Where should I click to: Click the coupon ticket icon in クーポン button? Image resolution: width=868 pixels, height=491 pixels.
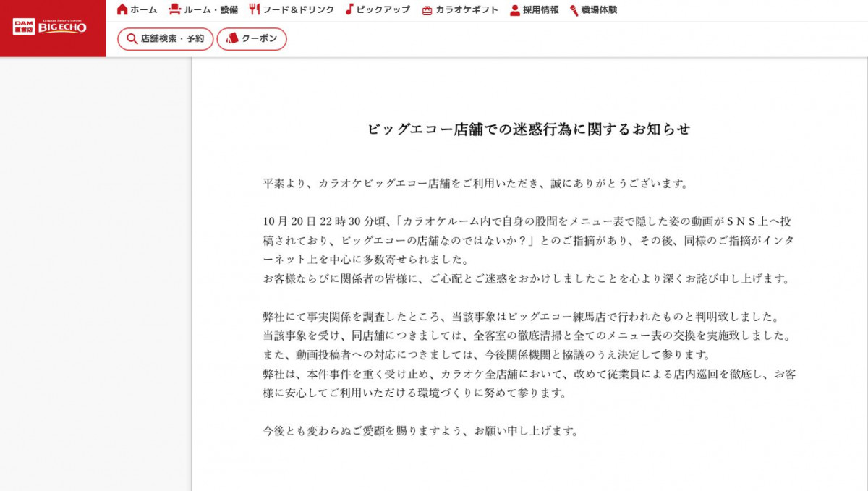[x=232, y=39]
